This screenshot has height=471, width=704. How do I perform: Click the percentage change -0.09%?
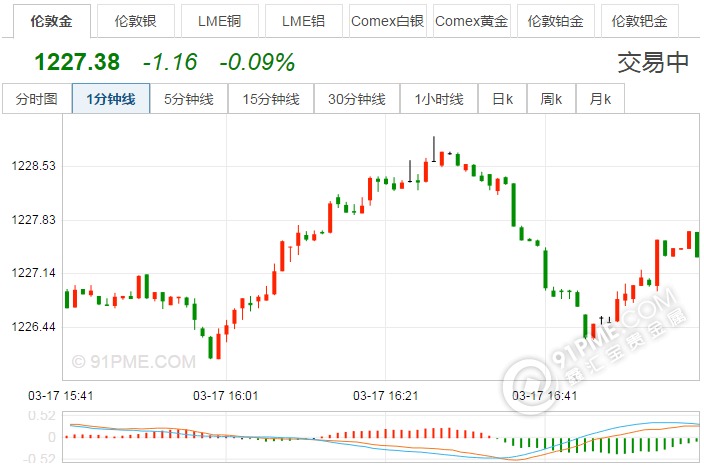[x=257, y=62]
